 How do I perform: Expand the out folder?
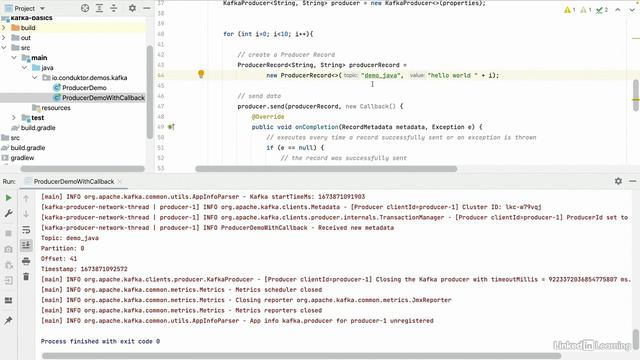[x=4, y=38]
